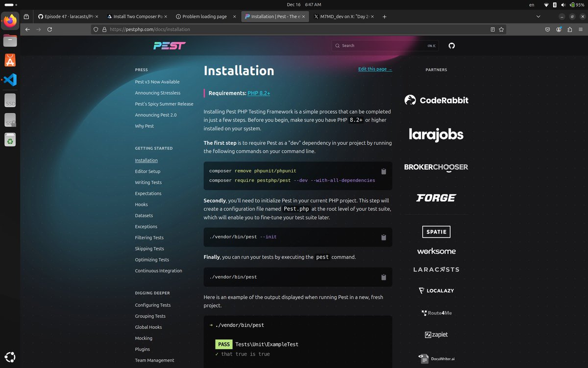Launch Visual Studio Code from the dock
Screen dimensions: 588x368
(x=10, y=79)
